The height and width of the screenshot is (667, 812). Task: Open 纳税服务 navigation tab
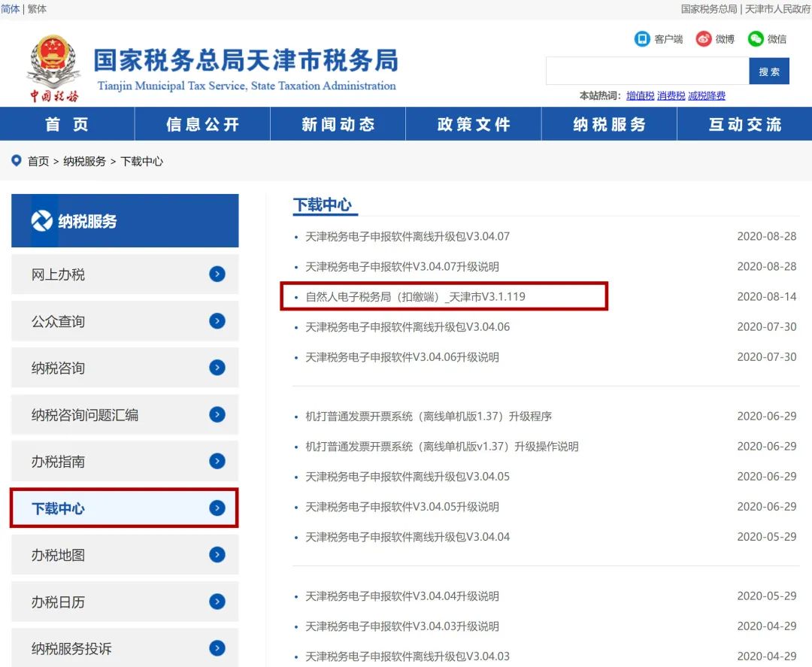pos(609,124)
